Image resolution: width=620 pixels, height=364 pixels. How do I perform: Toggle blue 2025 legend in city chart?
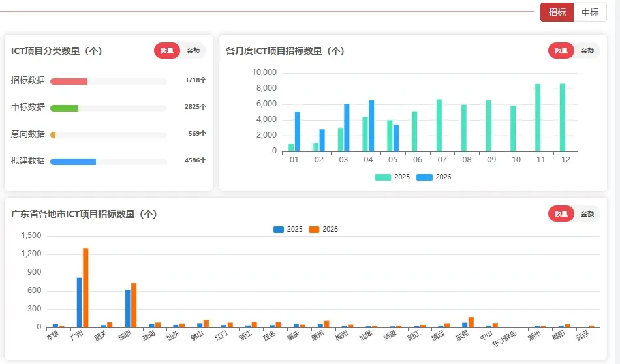coord(288,229)
